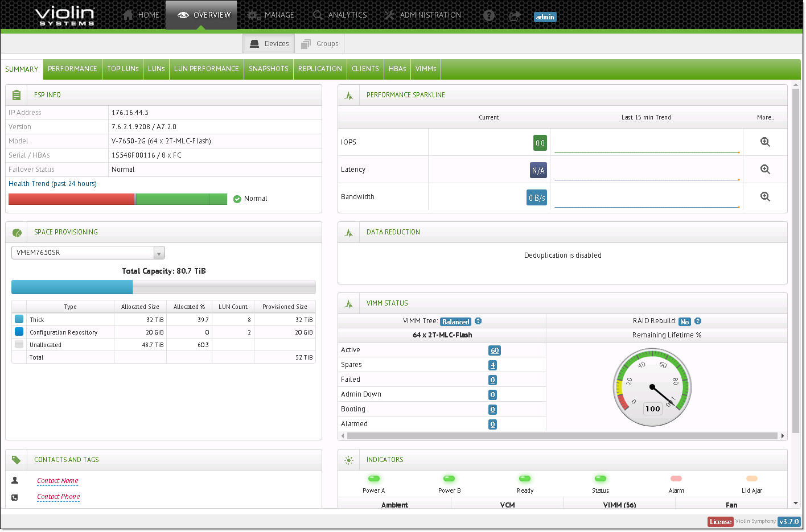Click the Balanced VIMM Tree badge
This screenshot has width=806, height=532.
(456, 321)
